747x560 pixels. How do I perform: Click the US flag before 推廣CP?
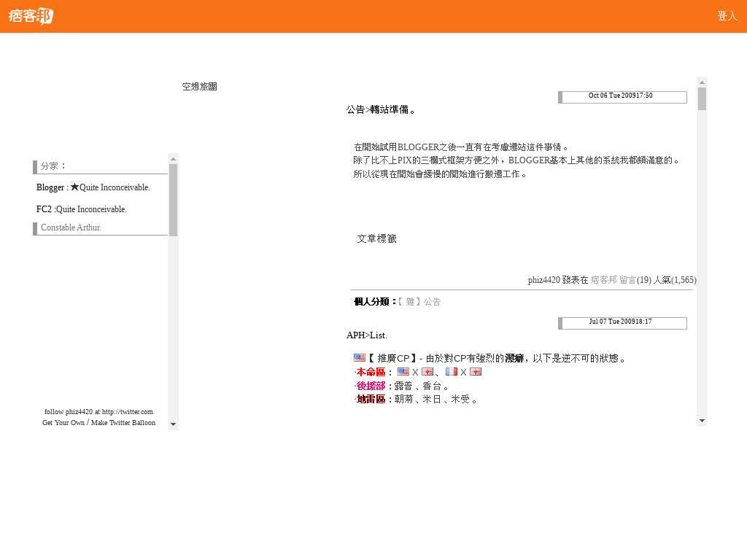(359, 358)
